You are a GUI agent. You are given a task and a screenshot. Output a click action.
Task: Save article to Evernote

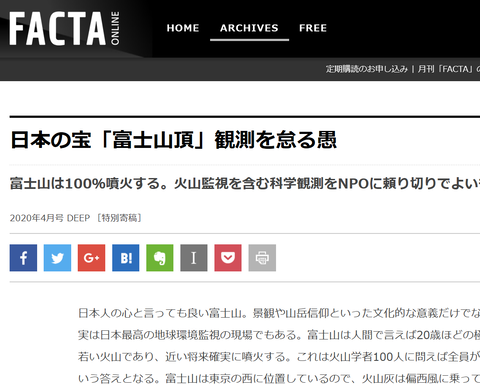tap(160, 258)
